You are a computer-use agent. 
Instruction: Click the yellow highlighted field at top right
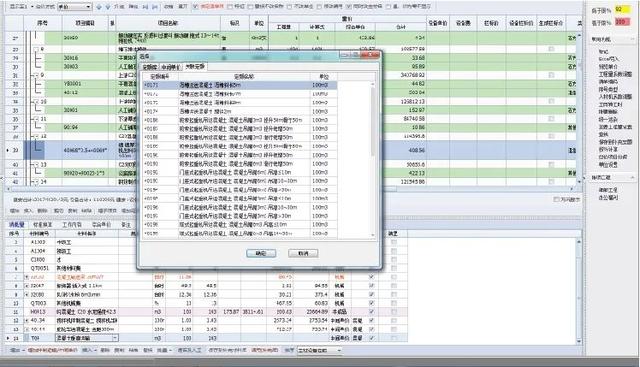coord(622,10)
